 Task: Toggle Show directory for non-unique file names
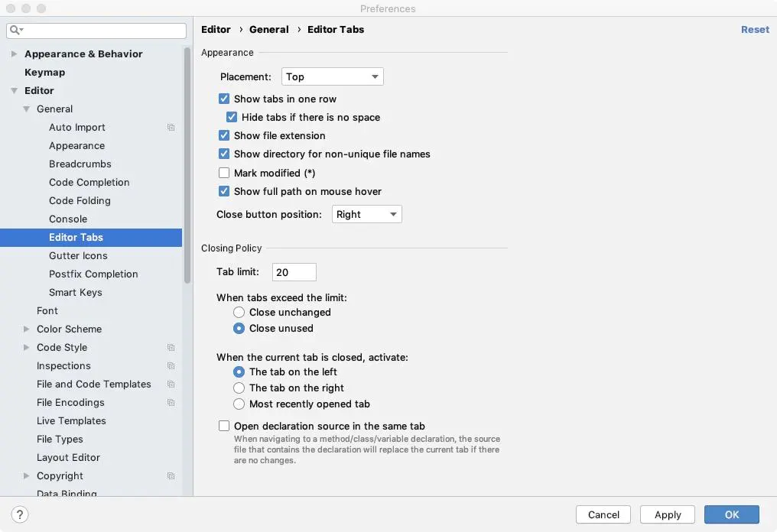(x=224, y=154)
